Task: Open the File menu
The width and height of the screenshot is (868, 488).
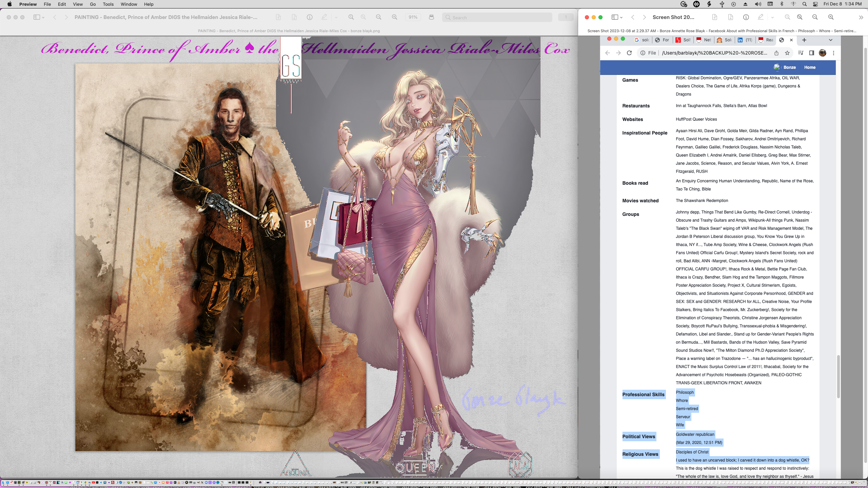Action: pos(47,4)
